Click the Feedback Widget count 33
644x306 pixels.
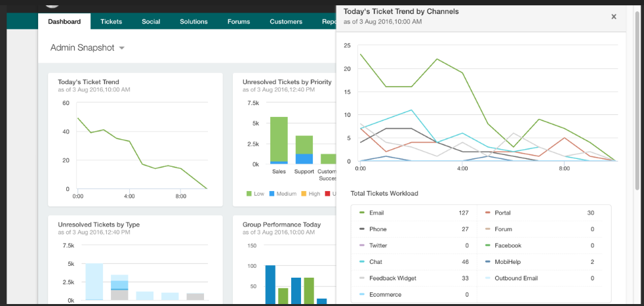[466, 278]
